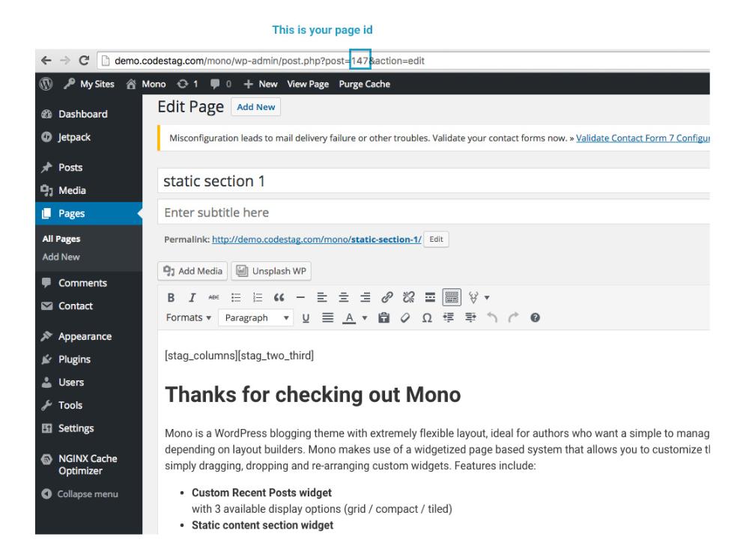This screenshot has height=560, width=749.
Task: Click the paste as text icon
Action: coord(383,318)
